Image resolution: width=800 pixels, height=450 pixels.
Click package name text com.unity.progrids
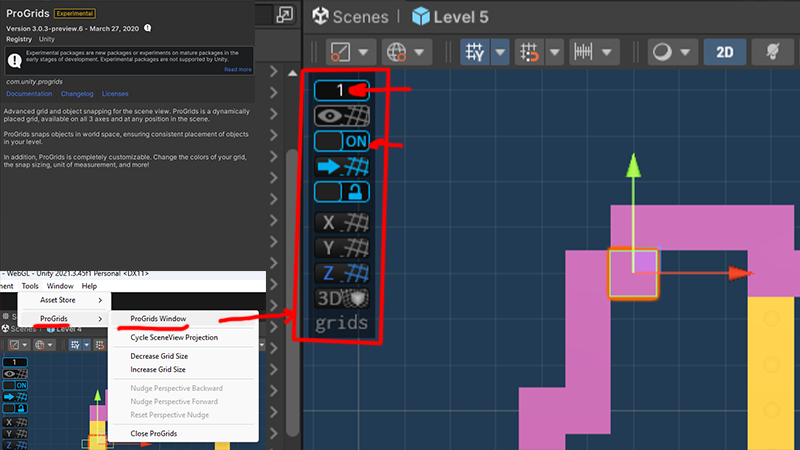tap(34, 82)
